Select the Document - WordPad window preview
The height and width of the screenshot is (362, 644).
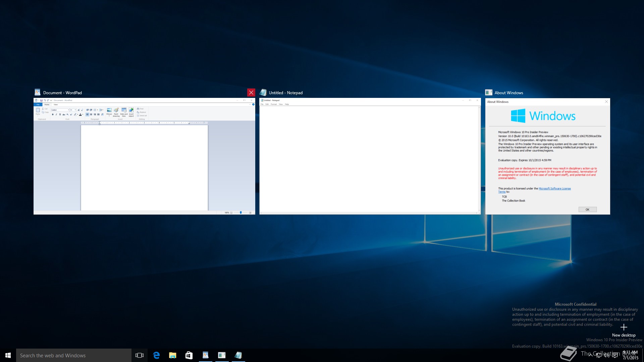pyautogui.click(x=144, y=156)
